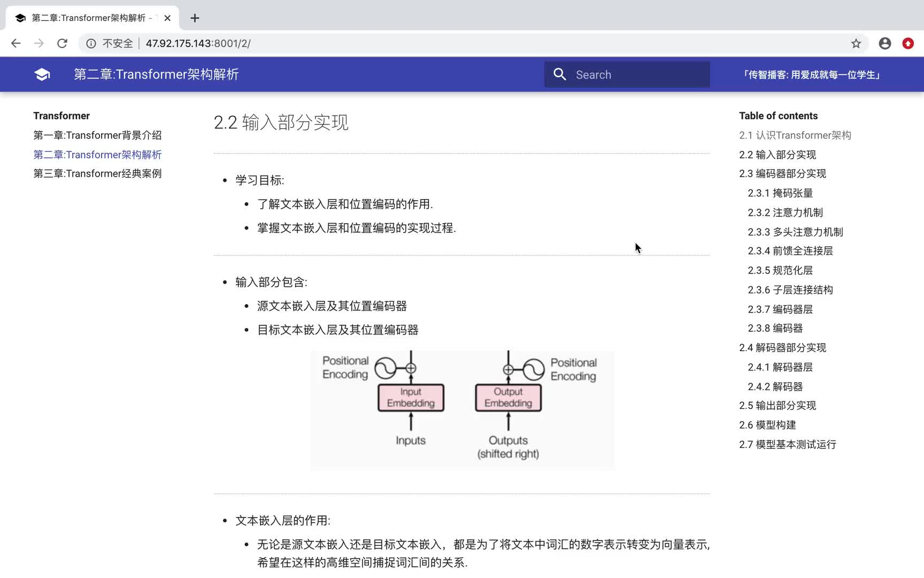Reload the page with refresh icon
Image resolution: width=924 pixels, height=578 pixels.
tap(62, 43)
